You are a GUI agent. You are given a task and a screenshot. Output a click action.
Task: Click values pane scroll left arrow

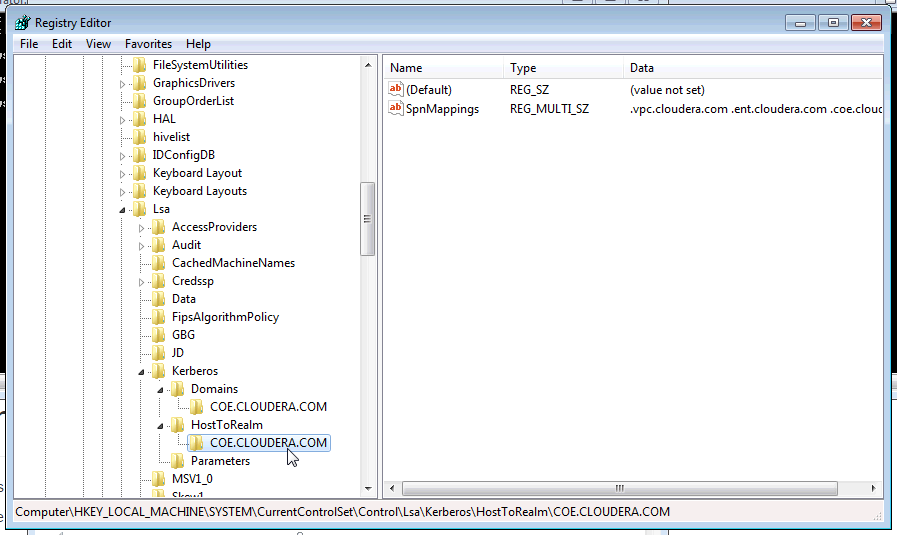[392, 489]
